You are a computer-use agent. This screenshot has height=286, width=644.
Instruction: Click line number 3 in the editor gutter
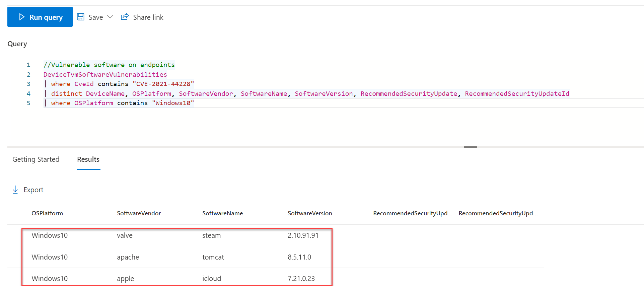[x=28, y=84]
